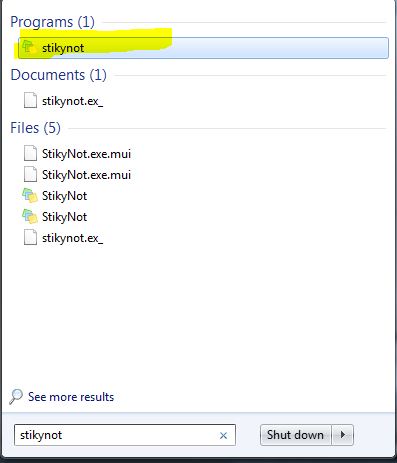The width and height of the screenshot is (397, 463).
Task: Select stikynot.ex_ label under Documents
Action: coord(73,101)
